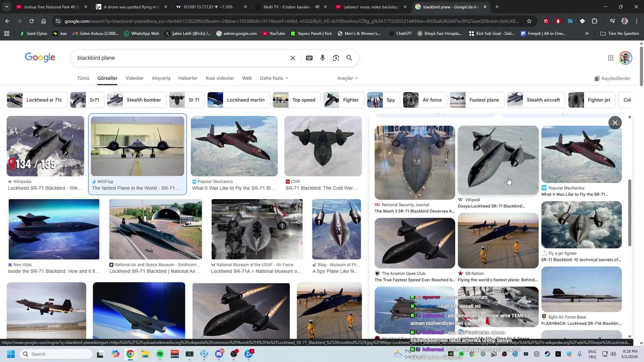Reload the current page
The width and height of the screenshot is (644, 362).
click(x=31, y=21)
